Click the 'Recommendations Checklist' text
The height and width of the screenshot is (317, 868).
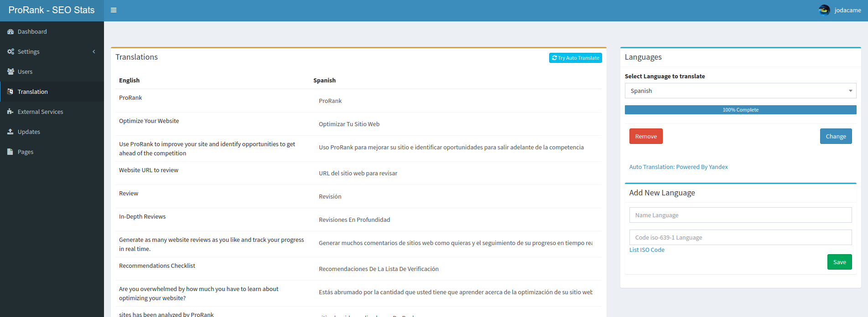pos(157,266)
